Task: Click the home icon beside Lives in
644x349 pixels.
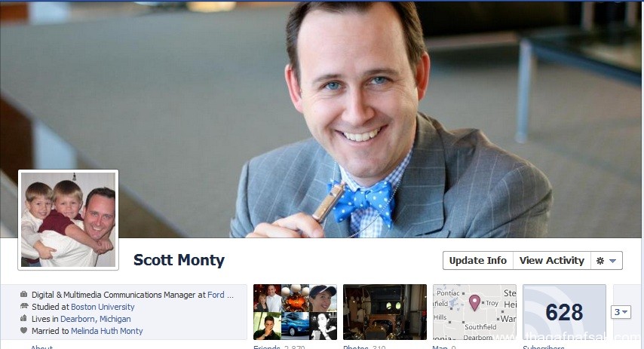Action: pos(24,318)
